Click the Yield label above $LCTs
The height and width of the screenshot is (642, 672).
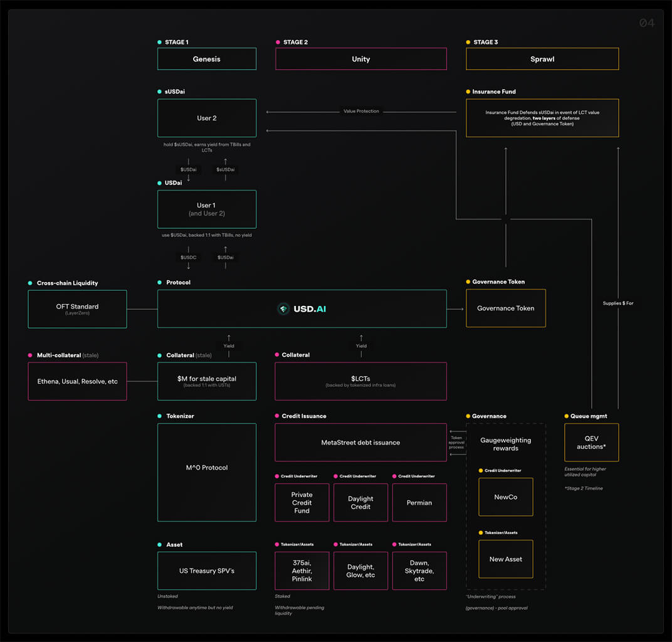coord(361,346)
